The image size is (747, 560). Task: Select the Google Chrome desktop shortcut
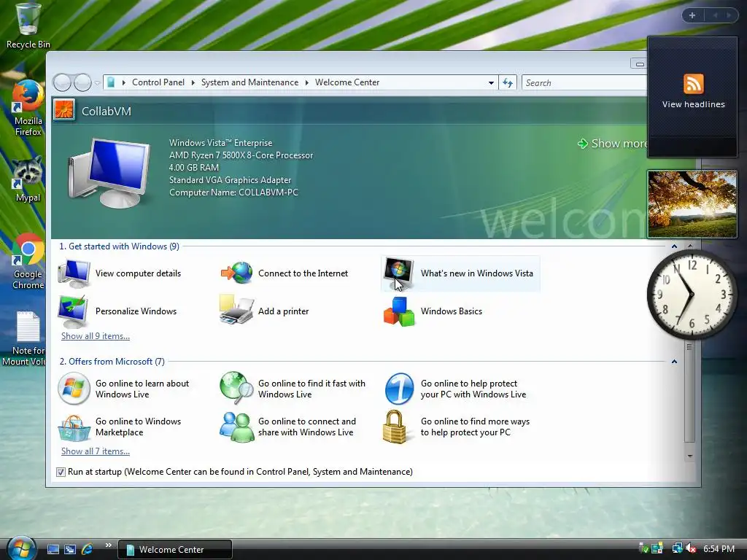click(x=28, y=262)
